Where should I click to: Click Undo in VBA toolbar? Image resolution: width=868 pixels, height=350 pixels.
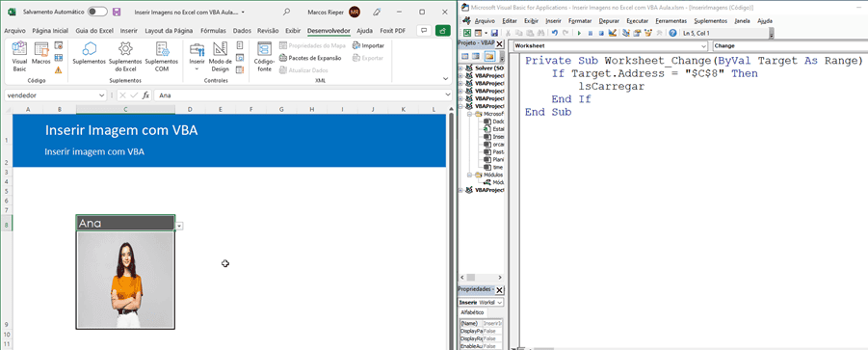point(555,33)
